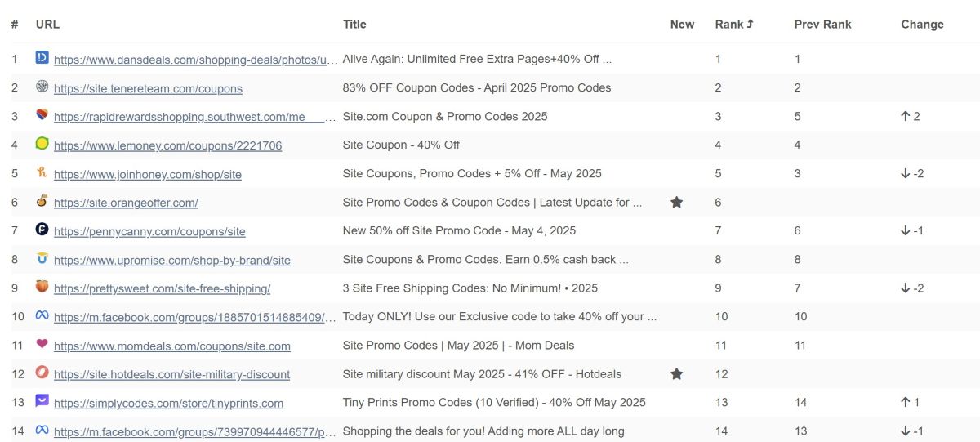Image resolution: width=980 pixels, height=442 pixels.
Task: Click the Southwest heart favicon in row 3
Action: (x=42, y=115)
